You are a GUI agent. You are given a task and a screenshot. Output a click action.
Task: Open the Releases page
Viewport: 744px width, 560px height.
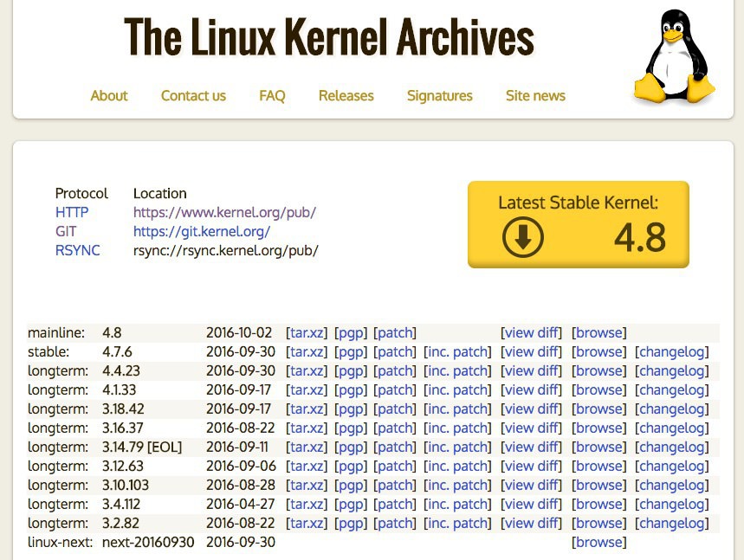point(346,96)
